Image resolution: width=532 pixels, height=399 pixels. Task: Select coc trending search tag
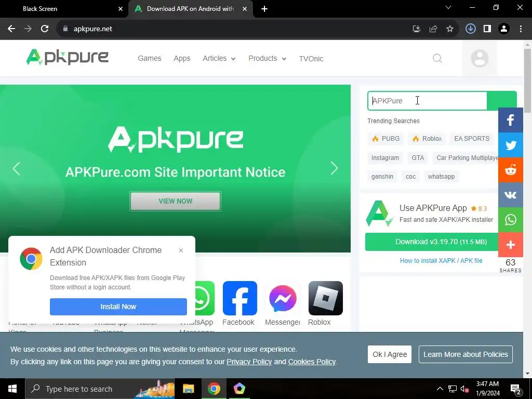tap(410, 177)
